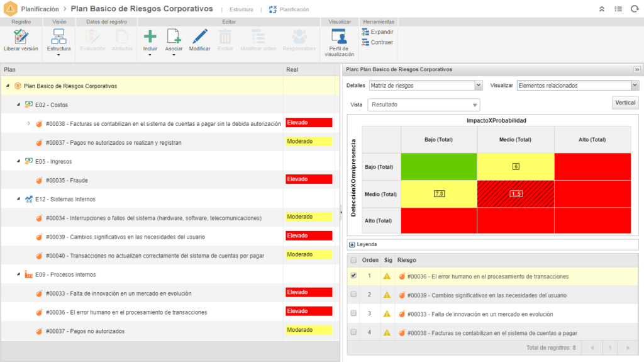Viewport: 644px width, 362px height.
Task: Open the Estructura view icon
Action: [58, 37]
